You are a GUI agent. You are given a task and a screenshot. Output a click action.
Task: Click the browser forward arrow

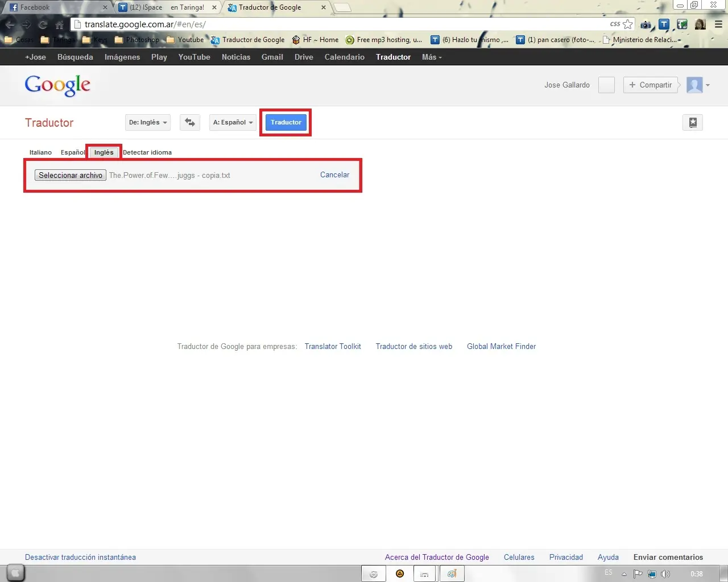[26, 24]
